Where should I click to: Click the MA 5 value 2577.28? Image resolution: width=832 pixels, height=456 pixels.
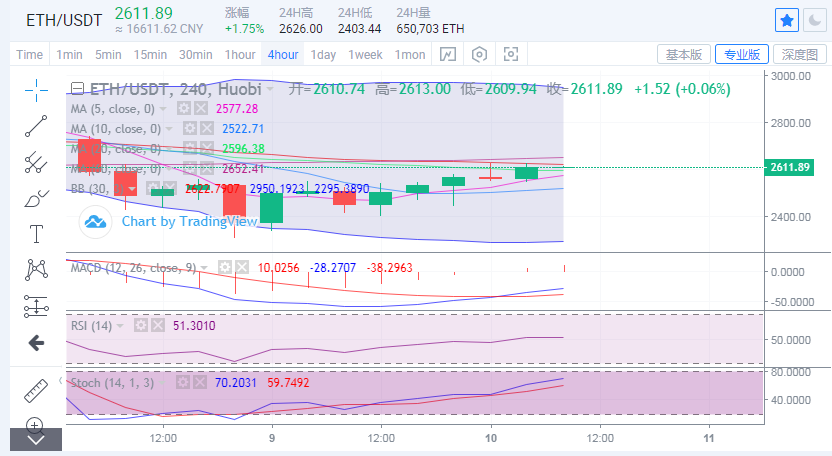[237, 109]
